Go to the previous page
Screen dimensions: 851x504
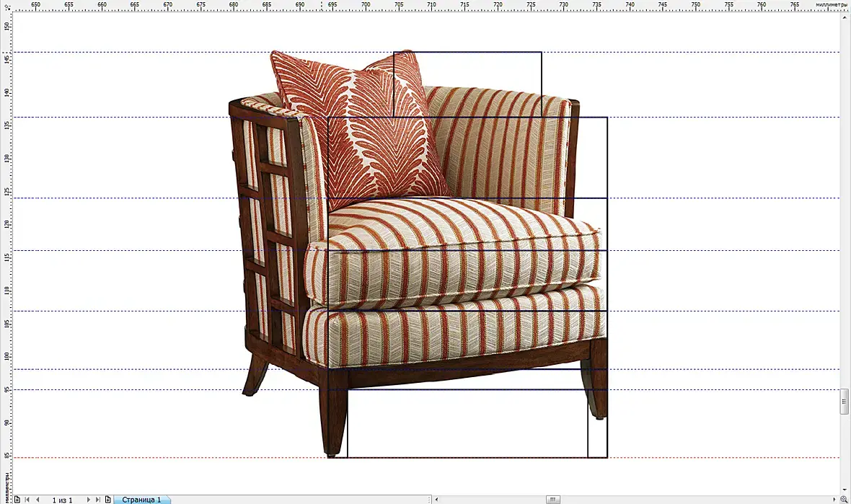(x=38, y=500)
